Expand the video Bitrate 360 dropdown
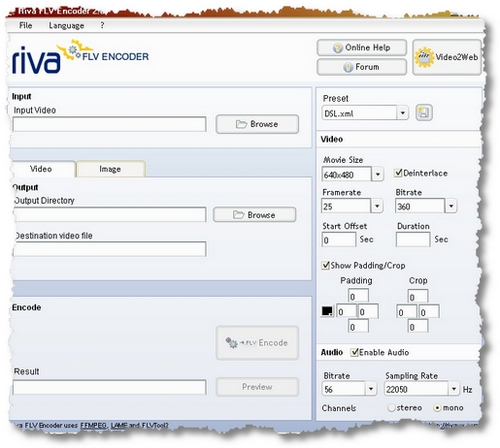Image resolution: width=500 pixels, height=448 pixels. (x=451, y=206)
